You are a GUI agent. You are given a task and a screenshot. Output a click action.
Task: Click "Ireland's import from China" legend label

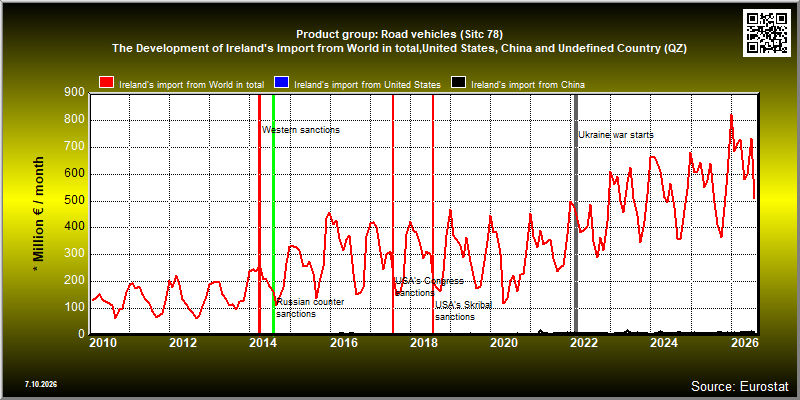[528, 85]
